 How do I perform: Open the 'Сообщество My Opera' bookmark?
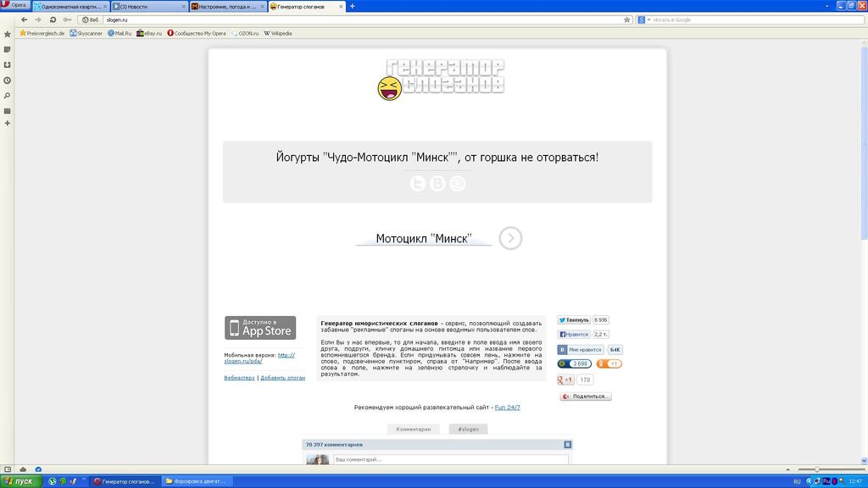(x=197, y=33)
